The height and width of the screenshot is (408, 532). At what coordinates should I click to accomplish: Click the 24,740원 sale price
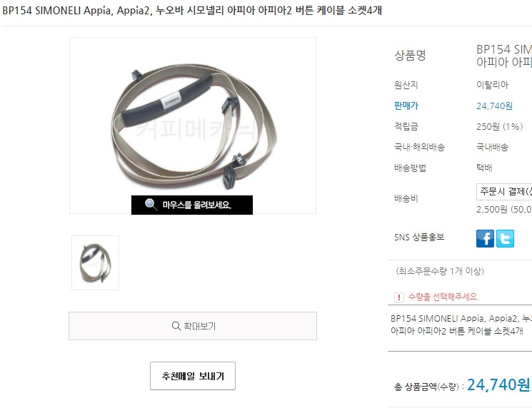494,106
